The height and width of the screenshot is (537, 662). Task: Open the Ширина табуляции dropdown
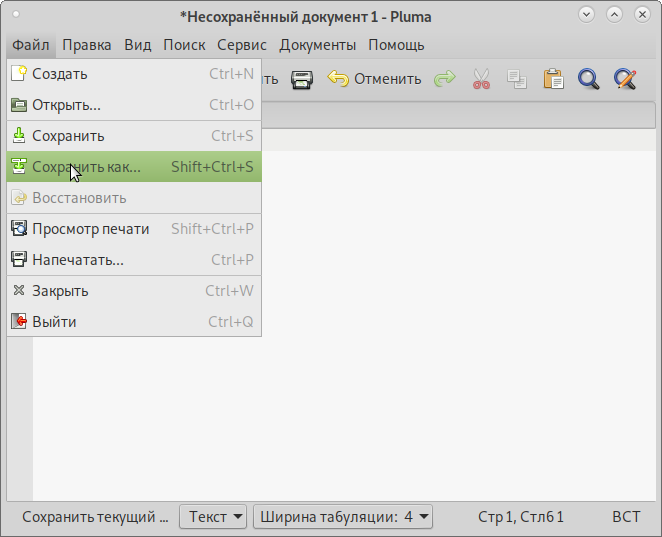343,517
